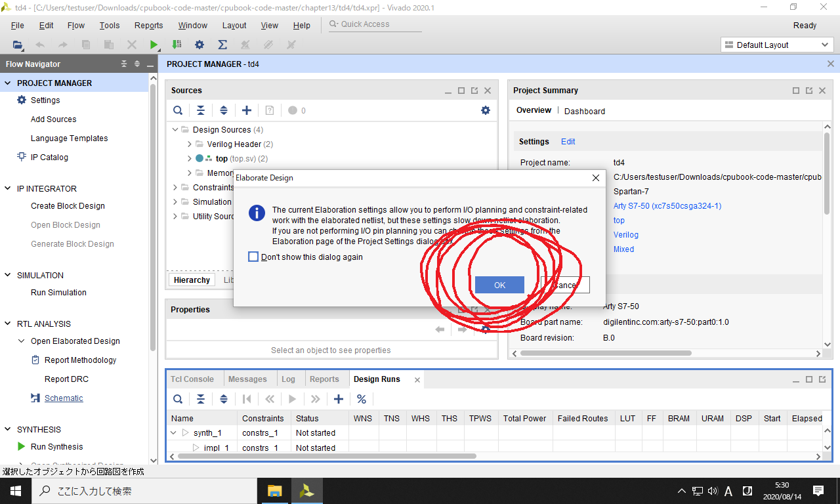Expand the top (top.sv) module node
The height and width of the screenshot is (504, 840).
[190, 158]
